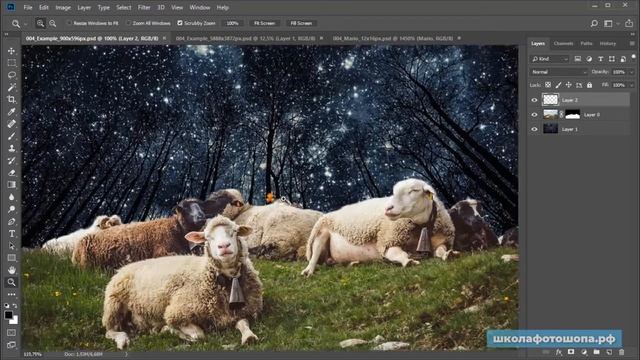
Task: Open Zoom tool preset picker arrow
Action: coord(25,24)
